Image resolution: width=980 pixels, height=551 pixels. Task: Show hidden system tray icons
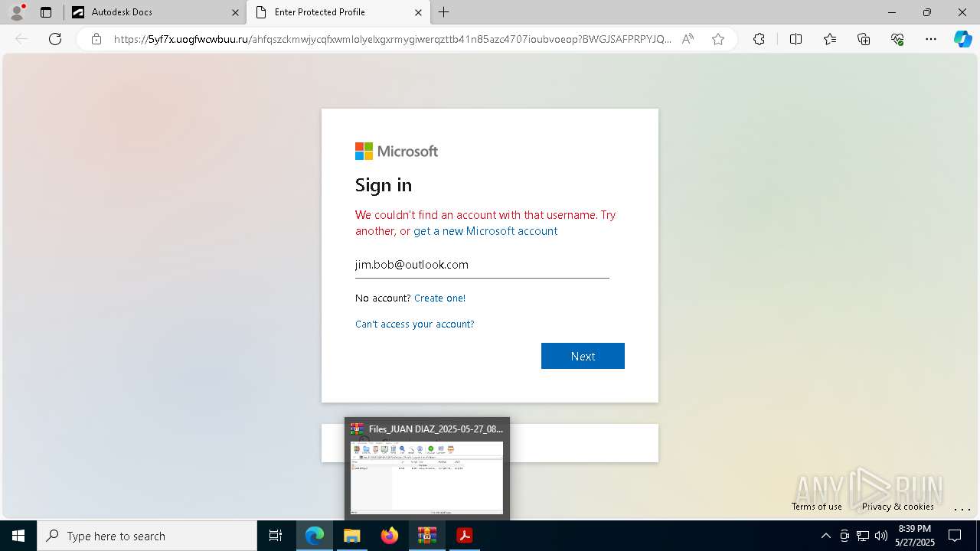point(825,536)
